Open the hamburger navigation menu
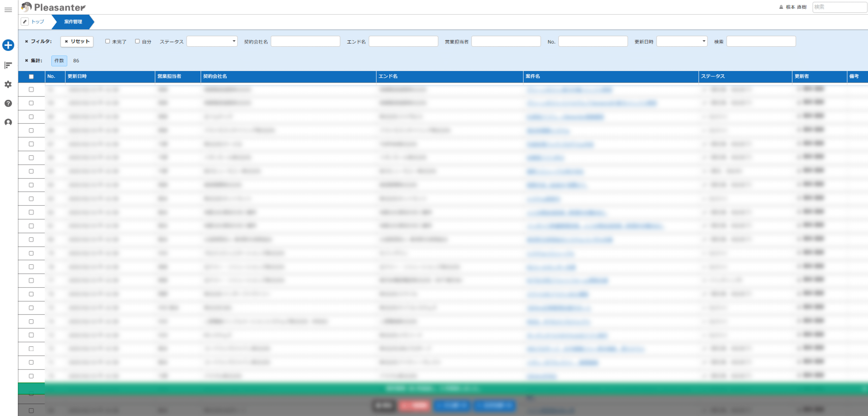The image size is (868, 416). (x=8, y=10)
